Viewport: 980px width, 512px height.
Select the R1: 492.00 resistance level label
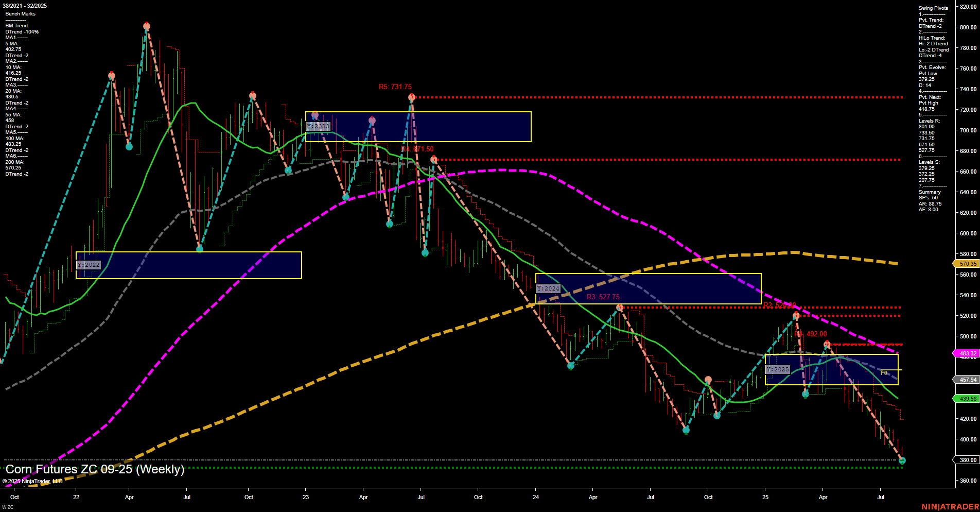tap(811, 334)
